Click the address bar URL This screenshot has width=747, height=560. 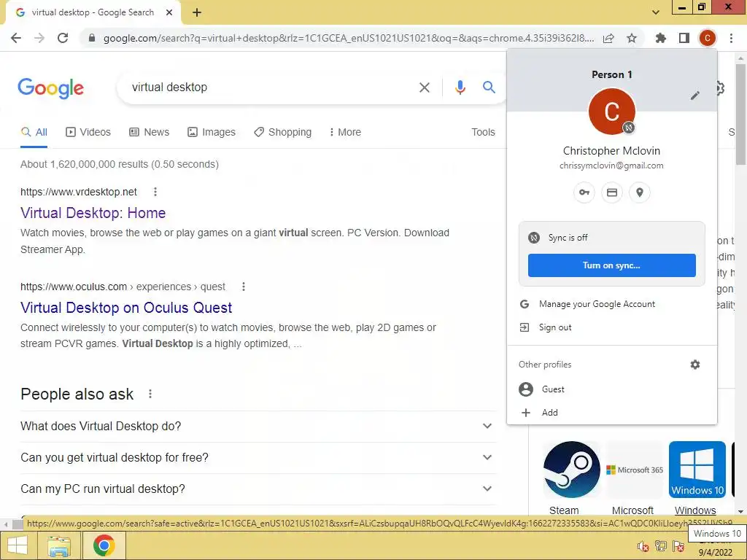(x=349, y=39)
